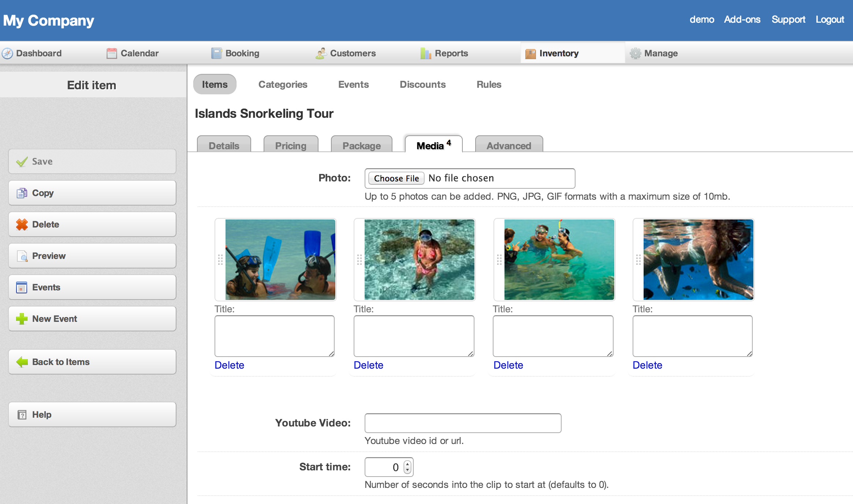Delete the second snorkeling photo
The width and height of the screenshot is (853, 504).
(x=369, y=364)
